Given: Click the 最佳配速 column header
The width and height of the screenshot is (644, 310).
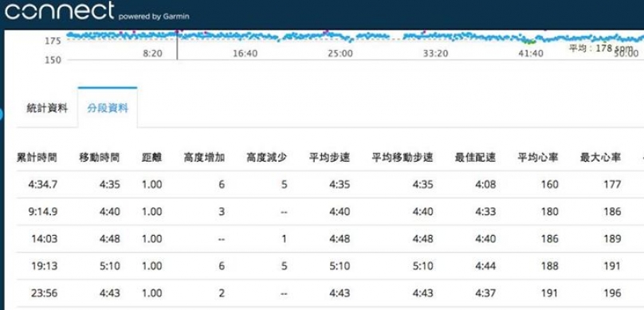Looking at the screenshot, I should (x=476, y=157).
